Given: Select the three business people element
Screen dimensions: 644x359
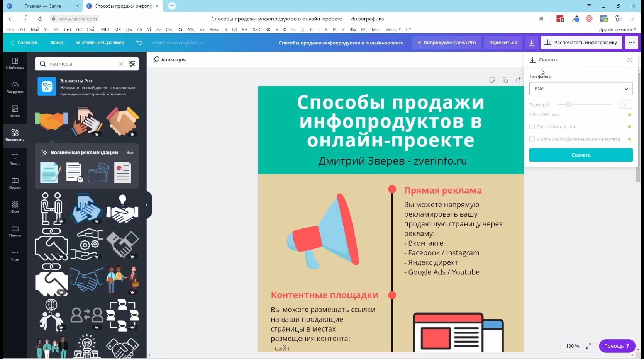Looking at the screenshot, I should (122, 279).
